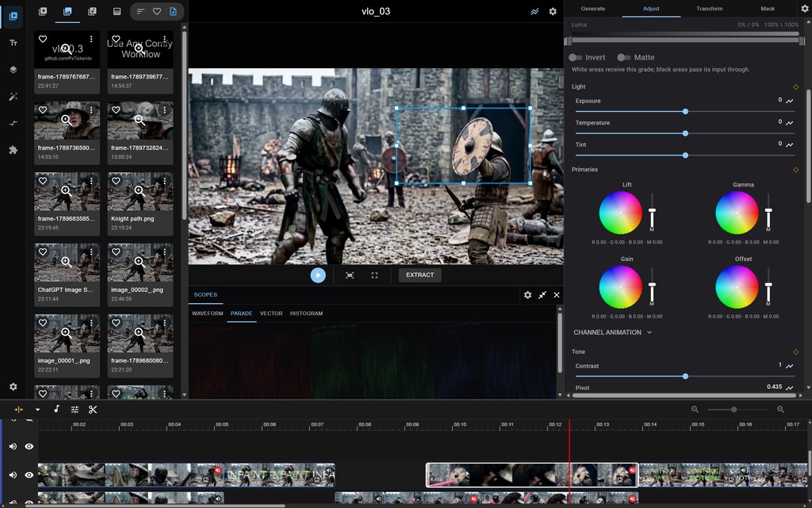Viewport: 812px width, 508px height.
Task: Magnify the Knight path.png thumbnail
Action: 140,190
